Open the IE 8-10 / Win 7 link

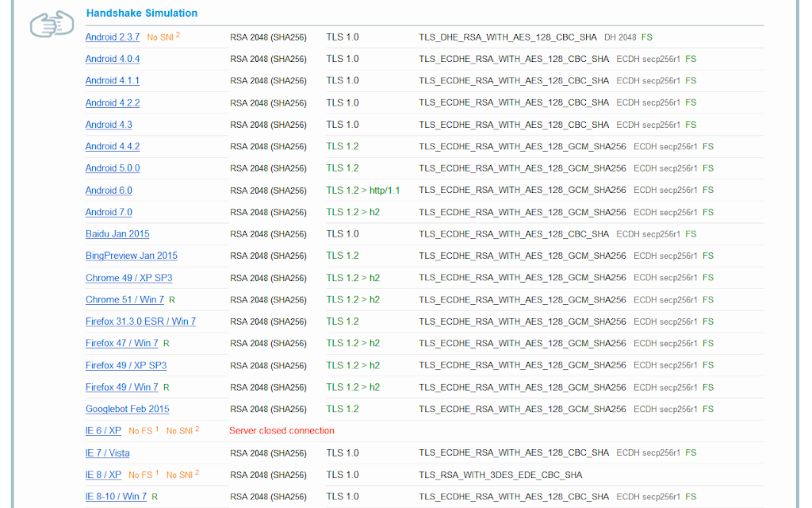(116, 497)
